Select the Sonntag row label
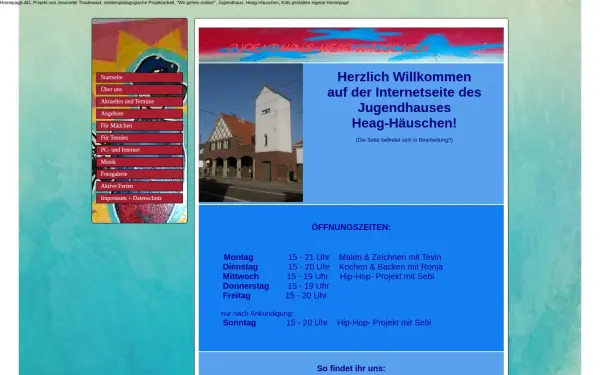 coord(239,323)
